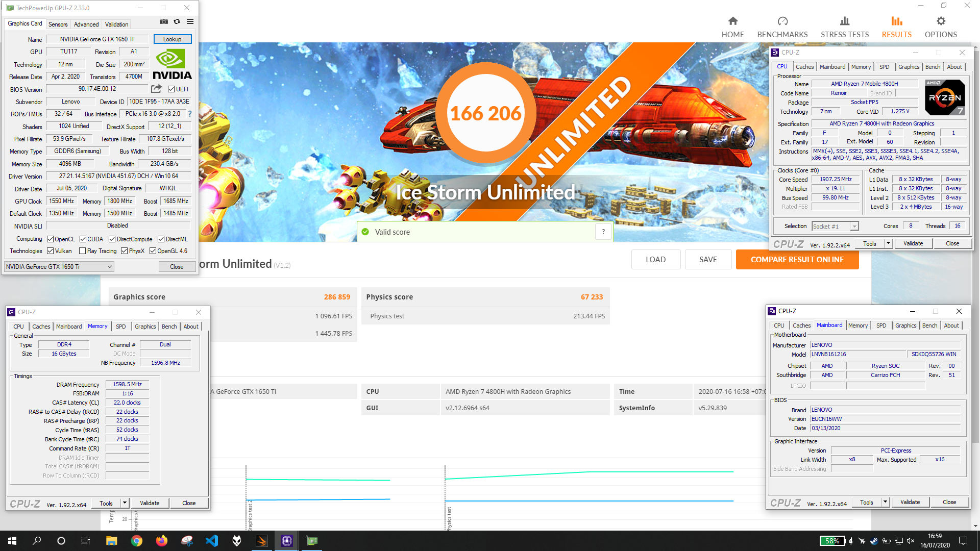Click the muted volume tray icon
980x551 pixels.
(x=911, y=541)
